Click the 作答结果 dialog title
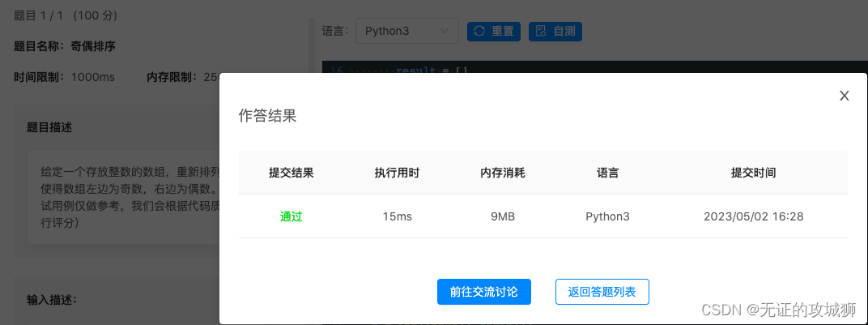Image resolution: width=868 pixels, height=325 pixels. coord(267,116)
